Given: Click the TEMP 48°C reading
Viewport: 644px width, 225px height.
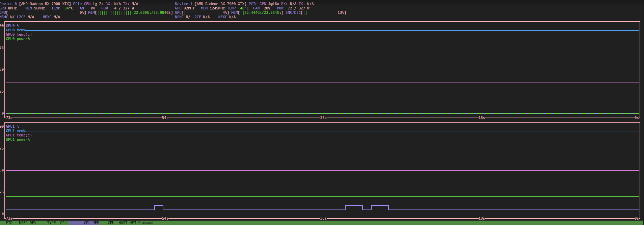Looking at the screenshot, I should coord(238,8).
